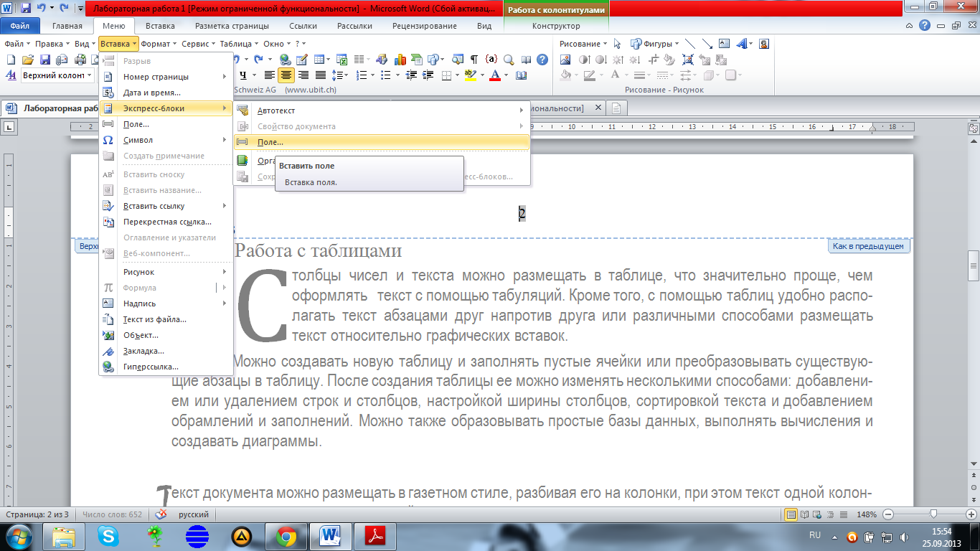Click the field codes {a} icon
This screenshot has height=551, width=980.
[x=492, y=60]
